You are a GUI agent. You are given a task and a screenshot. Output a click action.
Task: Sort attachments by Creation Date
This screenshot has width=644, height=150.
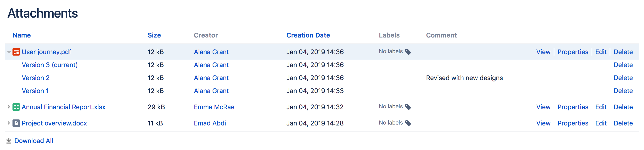point(308,35)
